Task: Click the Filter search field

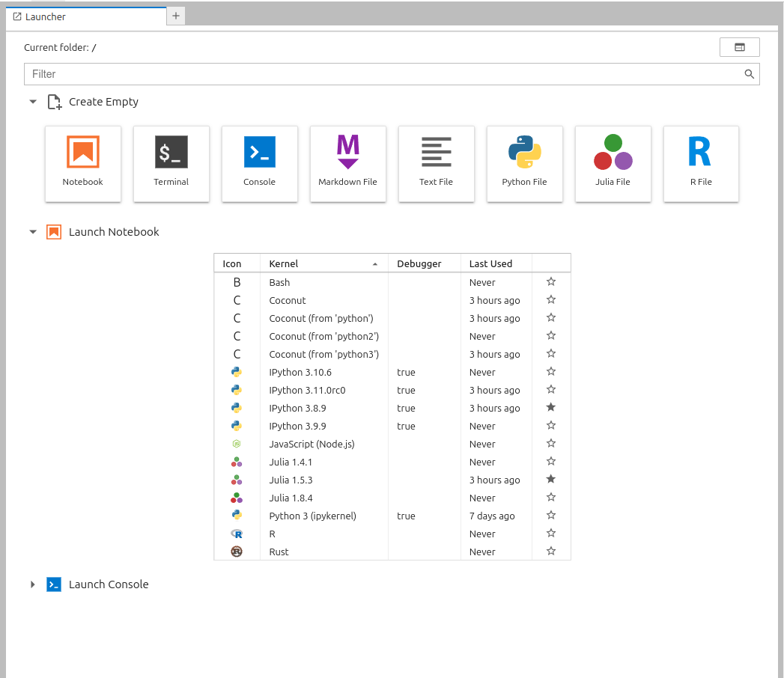Action: pyautogui.click(x=382, y=74)
